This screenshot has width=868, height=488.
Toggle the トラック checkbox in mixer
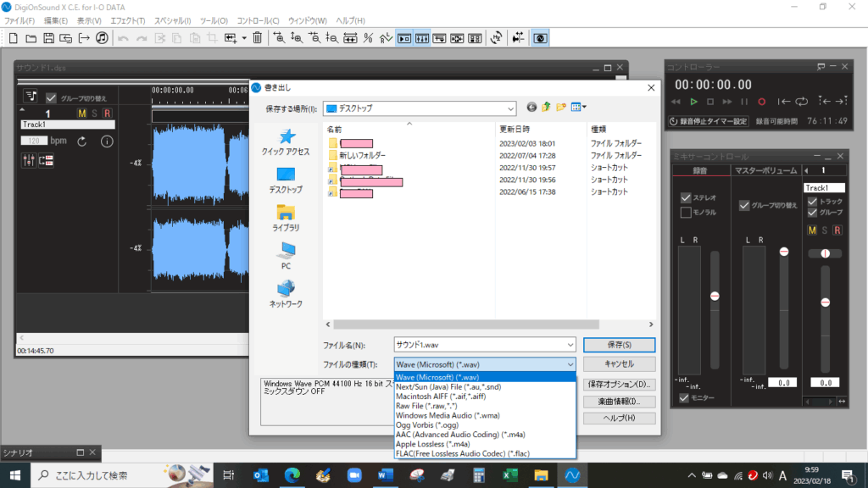pyautogui.click(x=812, y=202)
